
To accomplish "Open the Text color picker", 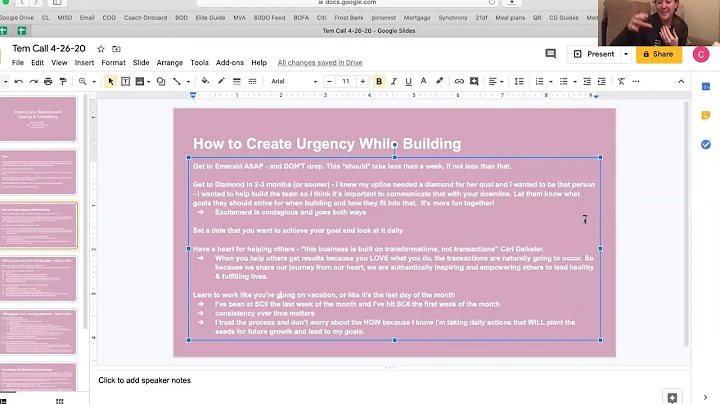I will [x=423, y=81].
